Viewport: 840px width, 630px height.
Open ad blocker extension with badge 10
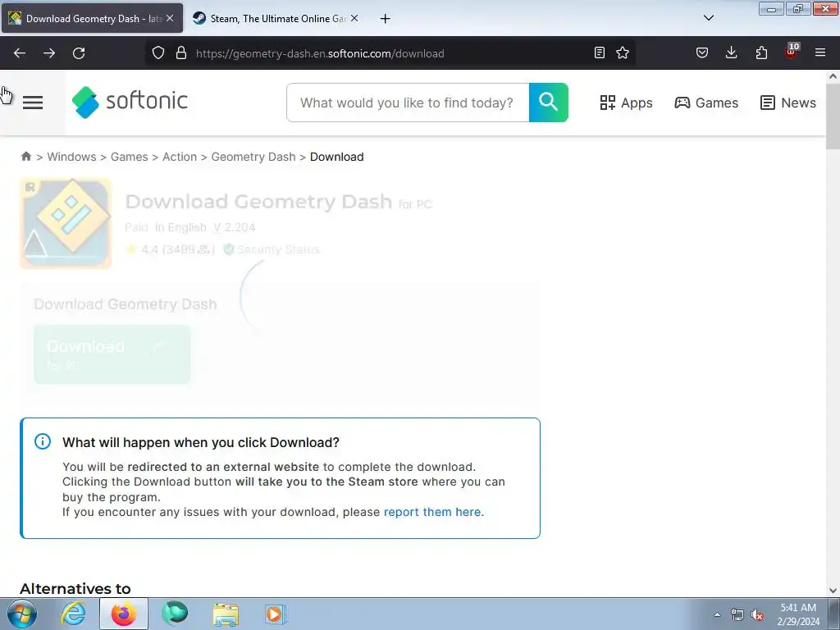pos(791,52)
